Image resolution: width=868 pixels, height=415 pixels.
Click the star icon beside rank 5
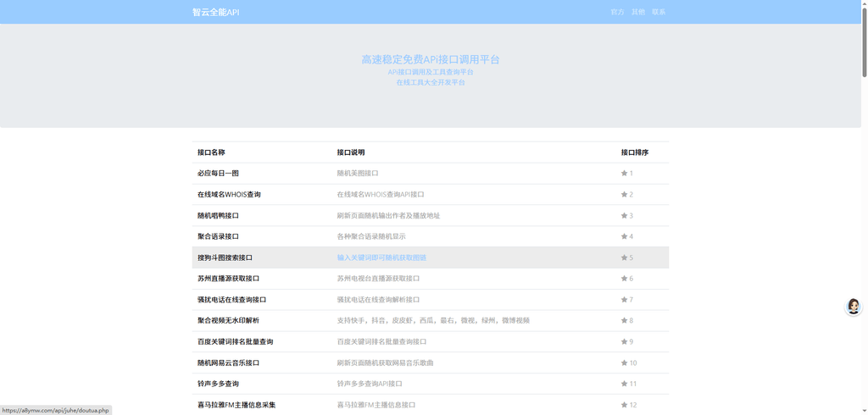coord(625,257)
